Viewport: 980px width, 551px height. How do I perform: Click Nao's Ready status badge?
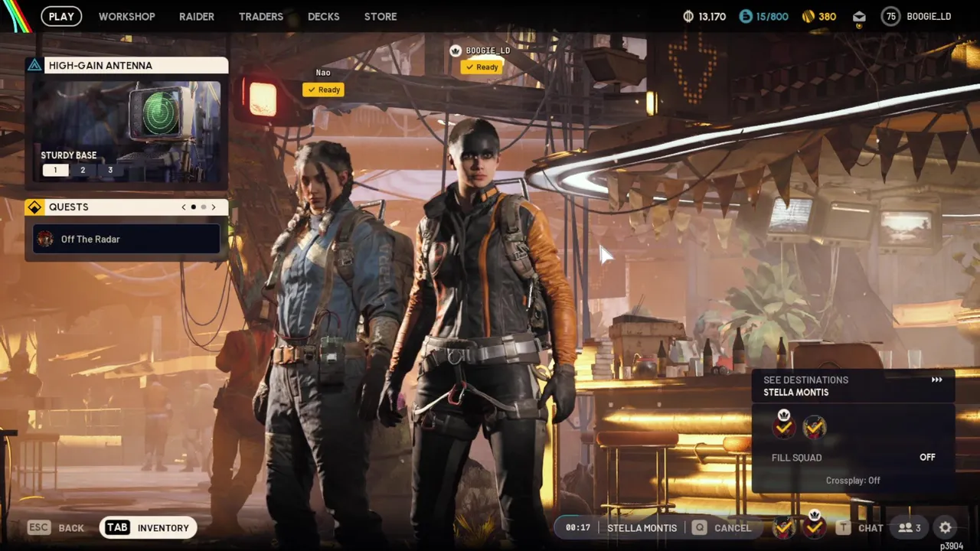point(324,90)
